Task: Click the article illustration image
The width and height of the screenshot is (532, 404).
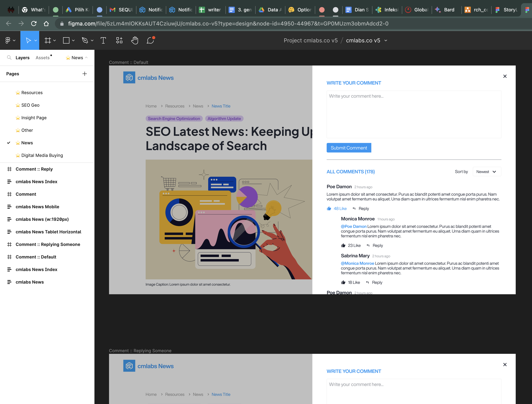Action: click(x=229, y=219)
